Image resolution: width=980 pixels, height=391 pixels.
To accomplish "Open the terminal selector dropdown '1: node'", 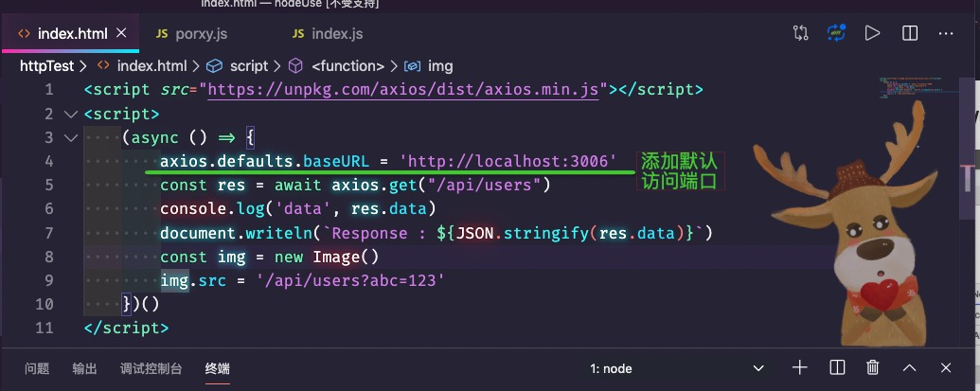I will pos(677,368).
